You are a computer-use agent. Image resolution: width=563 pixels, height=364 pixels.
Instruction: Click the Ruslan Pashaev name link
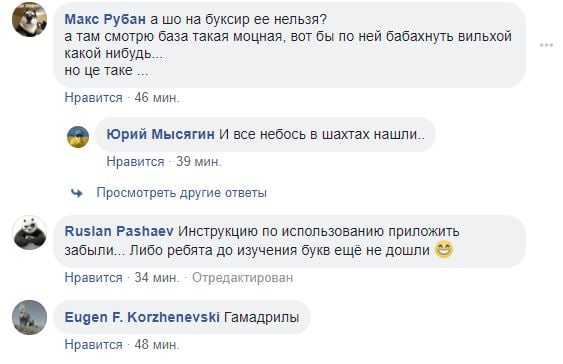(119, 231)
